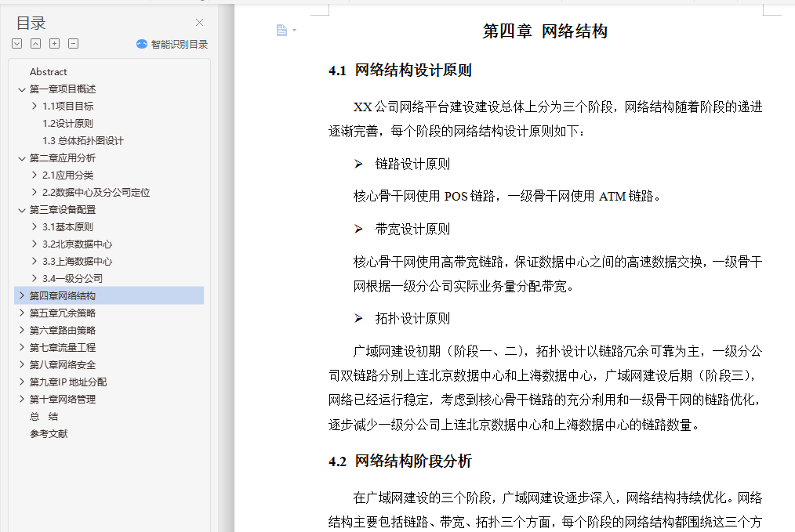Select 3.1基本原则 outline entry
This screenshot has height=532, width=795.
coord(68,227)
